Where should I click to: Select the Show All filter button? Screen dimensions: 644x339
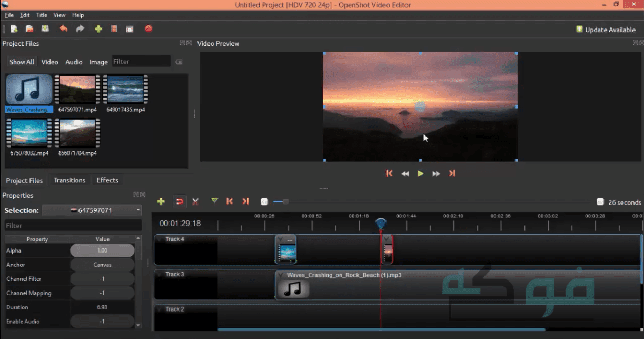point(22,62)
